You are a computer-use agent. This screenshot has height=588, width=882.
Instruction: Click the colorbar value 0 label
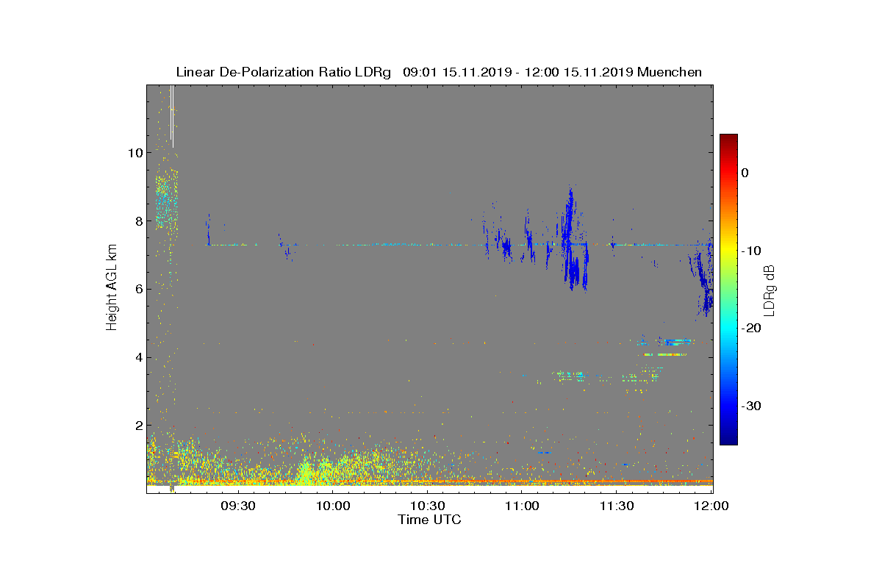(x=745, y=173)
